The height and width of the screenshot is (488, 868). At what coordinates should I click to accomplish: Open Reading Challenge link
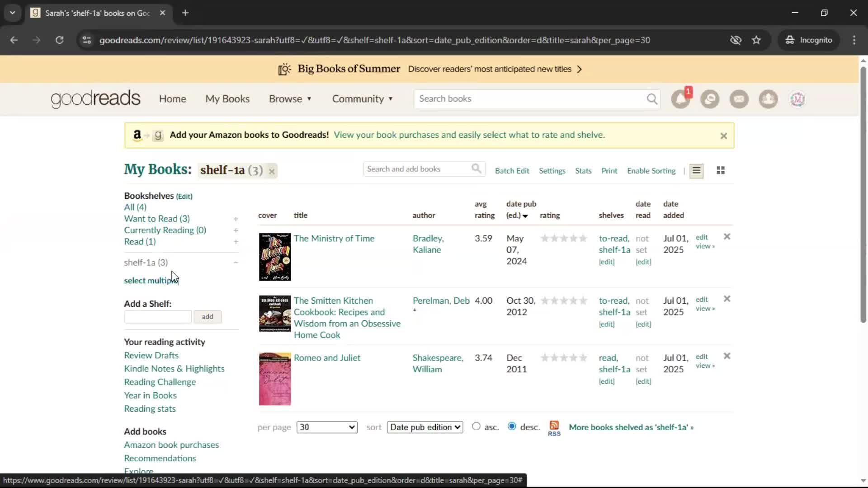pyautogui.click(x=160, y=382)
